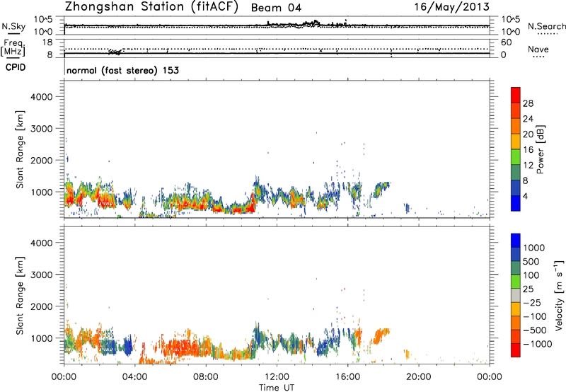Click the '-500' velocity colorbar value
The width and height of the screenshot is (566, 392).
(x=534, y=330)
